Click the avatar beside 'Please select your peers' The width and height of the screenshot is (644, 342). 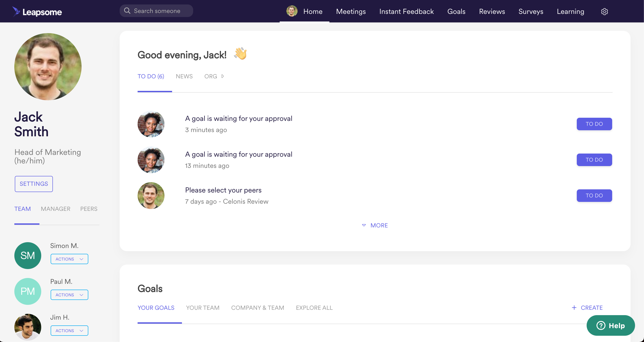151,195
